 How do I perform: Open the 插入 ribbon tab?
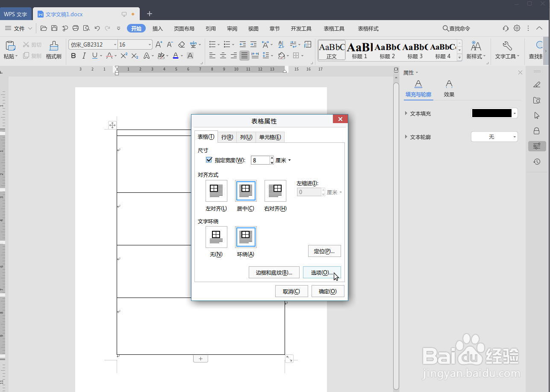coord(158,29)
